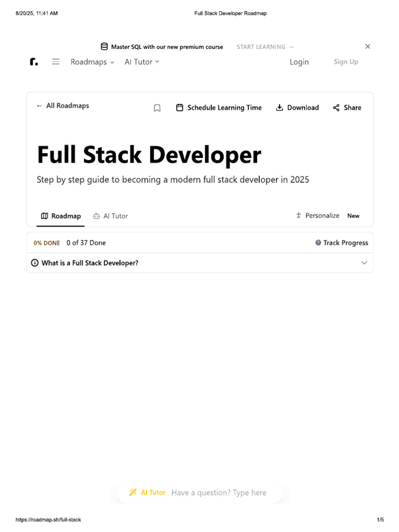Click the Login link

[x=299, y=62]
